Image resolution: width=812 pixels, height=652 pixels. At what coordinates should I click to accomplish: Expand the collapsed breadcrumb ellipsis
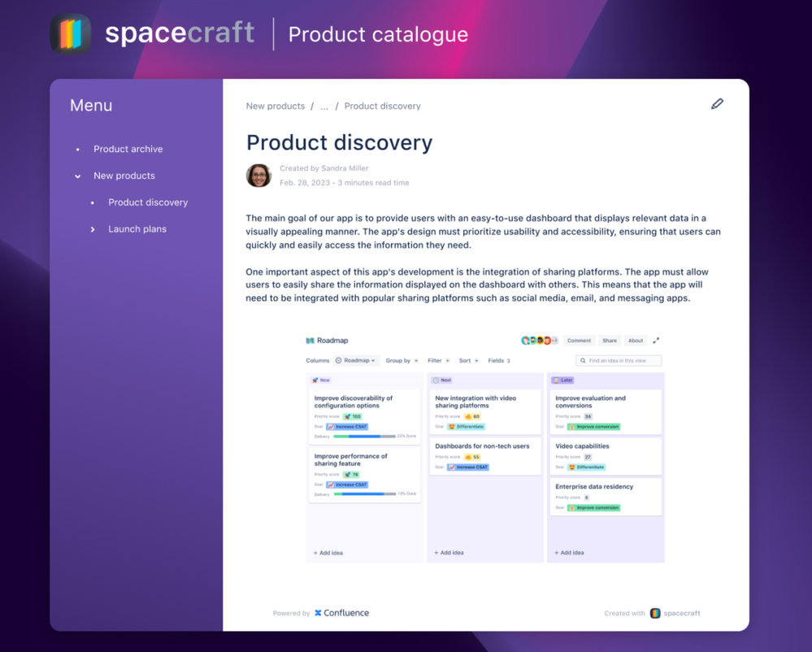point(324,106)
